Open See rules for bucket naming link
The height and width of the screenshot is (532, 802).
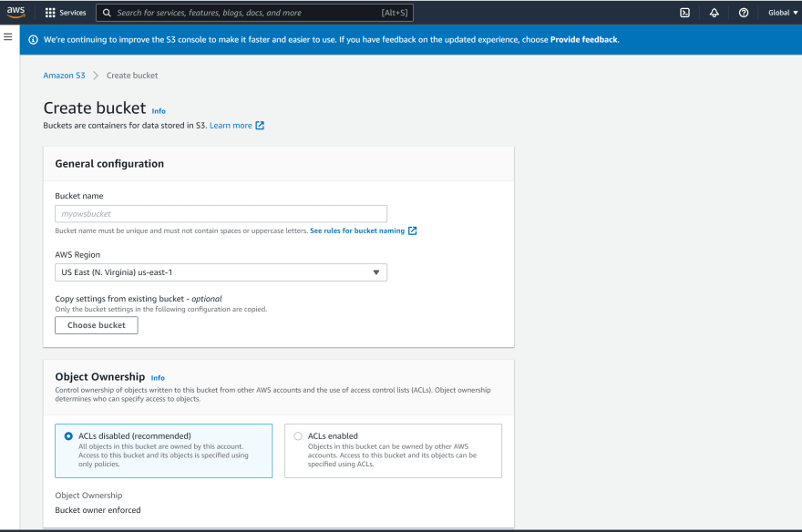point(357,231)
